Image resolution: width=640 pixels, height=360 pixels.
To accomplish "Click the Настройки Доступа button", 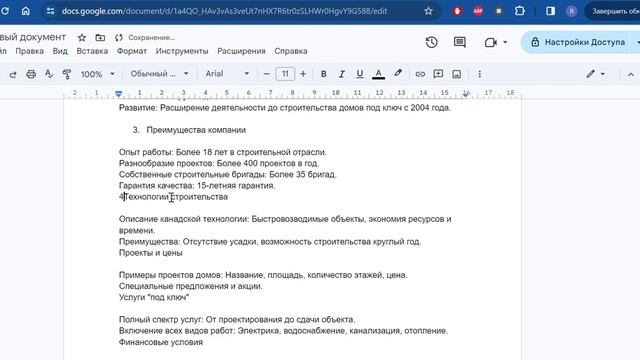I will (579, 42).
